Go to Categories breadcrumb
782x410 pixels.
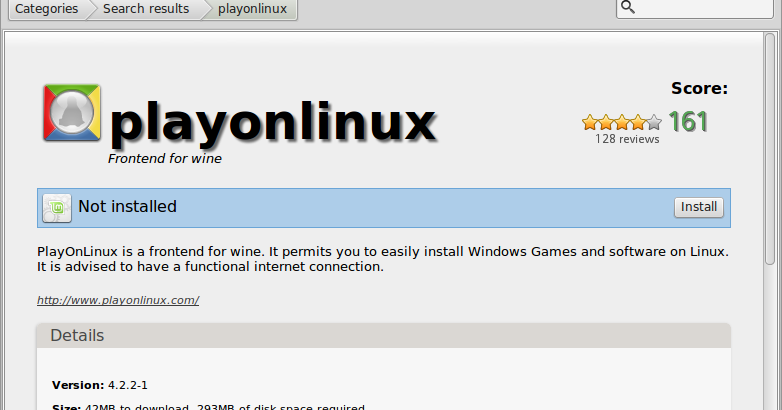coord(46,9)
